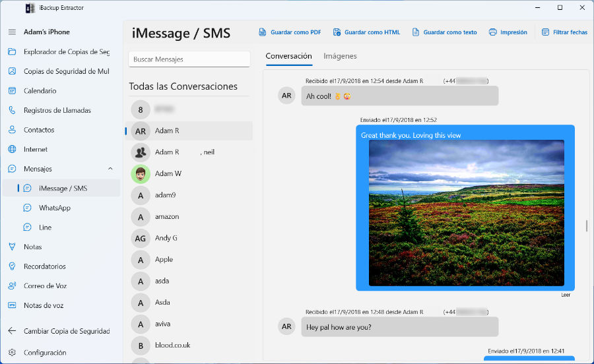Open Copias de Seguridad de Multimedia icon

(x=12, y=71)
